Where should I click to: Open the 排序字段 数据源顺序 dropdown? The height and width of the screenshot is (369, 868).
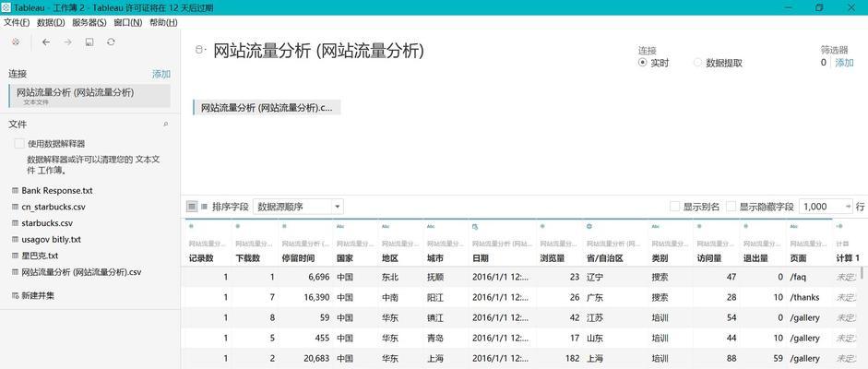click(x=298, y=207)
